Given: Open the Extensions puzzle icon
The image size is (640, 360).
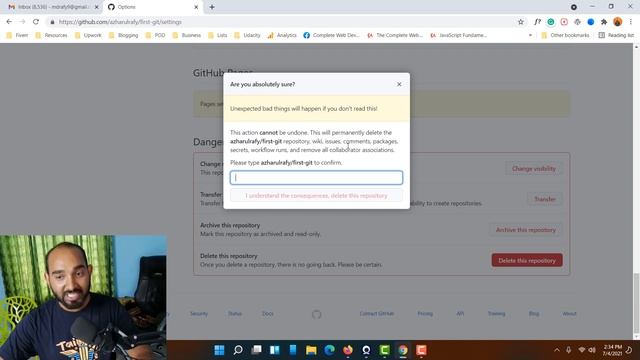Looking at the screenshot, I should 604,22.
